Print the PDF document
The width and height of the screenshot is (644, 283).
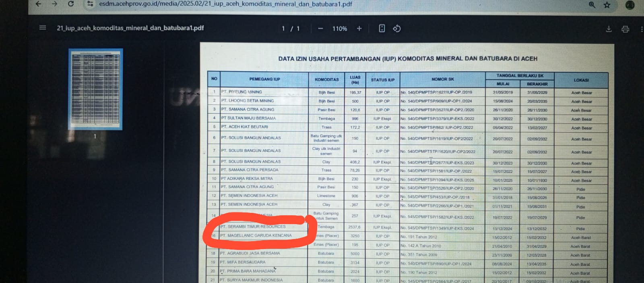[x=625, y=29]
